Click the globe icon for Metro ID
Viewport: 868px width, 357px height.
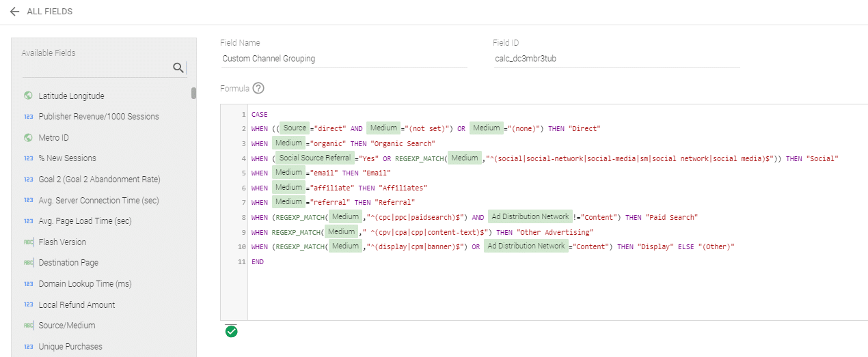[28, 137]
